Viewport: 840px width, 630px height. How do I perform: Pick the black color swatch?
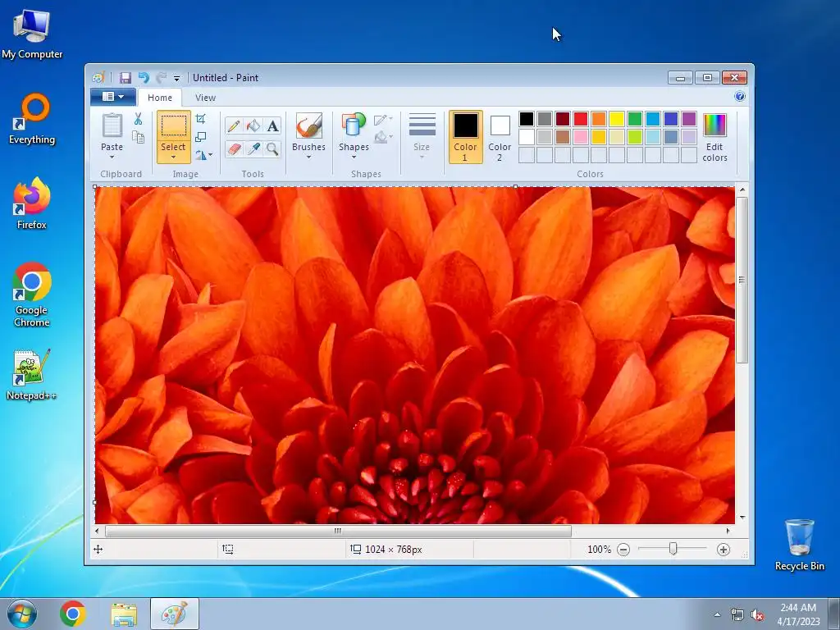[526, 119]
